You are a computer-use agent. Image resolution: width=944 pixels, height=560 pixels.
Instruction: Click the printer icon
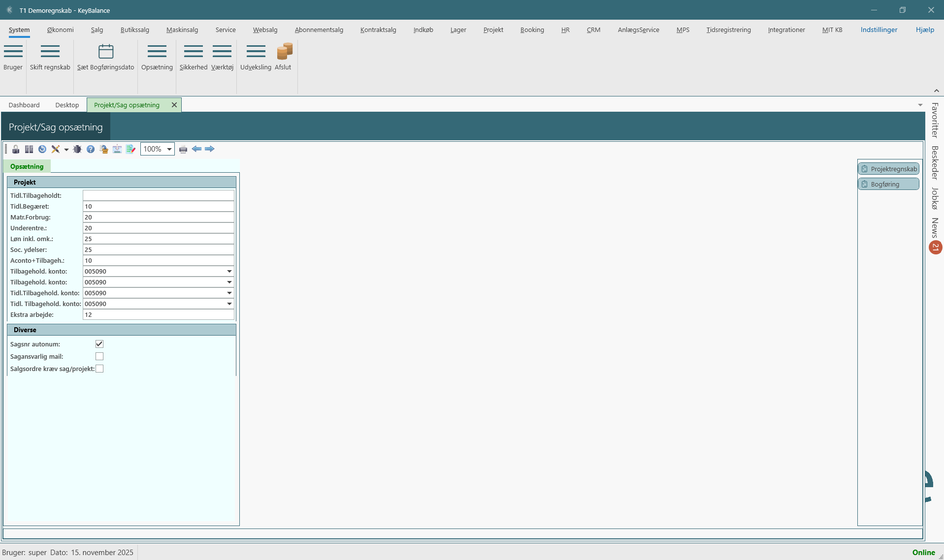(183, 149)
